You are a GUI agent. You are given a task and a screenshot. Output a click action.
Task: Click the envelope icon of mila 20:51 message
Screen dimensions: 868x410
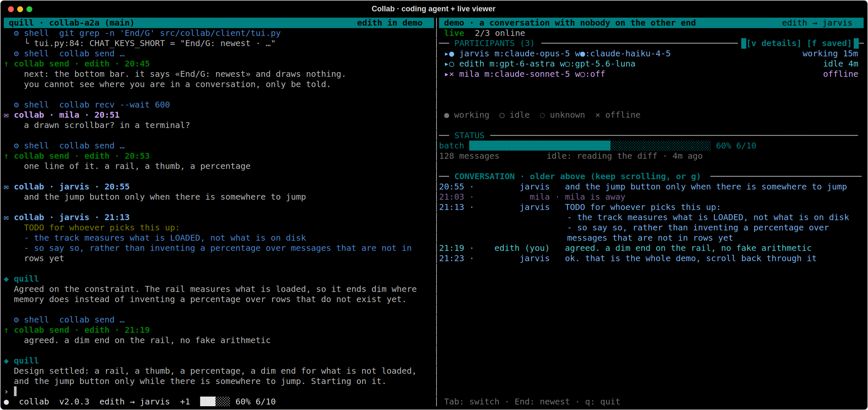click(x=6, y=115)
